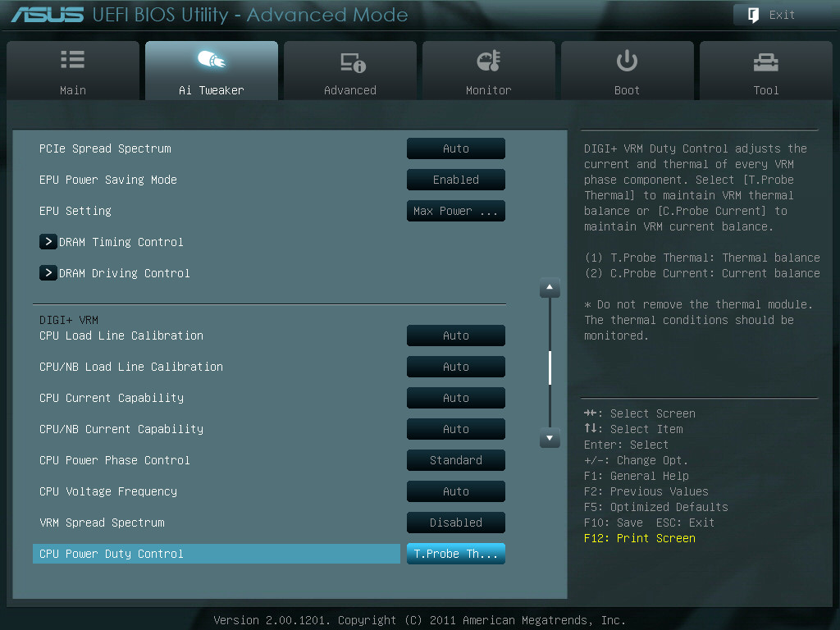Open the Advanced tab

coord(349,71)
